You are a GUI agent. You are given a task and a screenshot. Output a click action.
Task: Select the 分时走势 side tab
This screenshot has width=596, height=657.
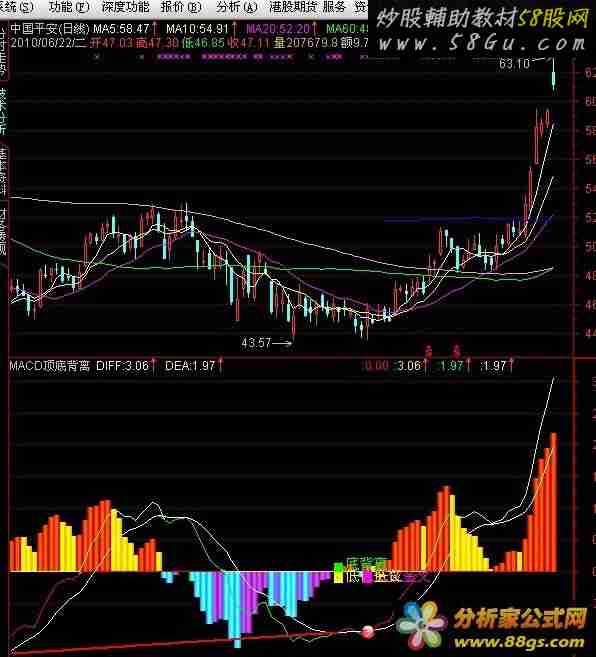[x=3, y=52]
